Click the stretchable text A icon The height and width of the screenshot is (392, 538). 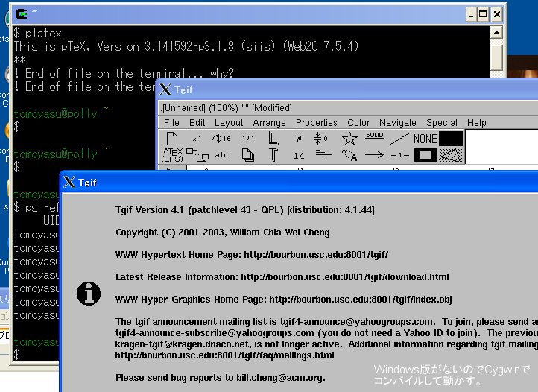coord(349,155)
